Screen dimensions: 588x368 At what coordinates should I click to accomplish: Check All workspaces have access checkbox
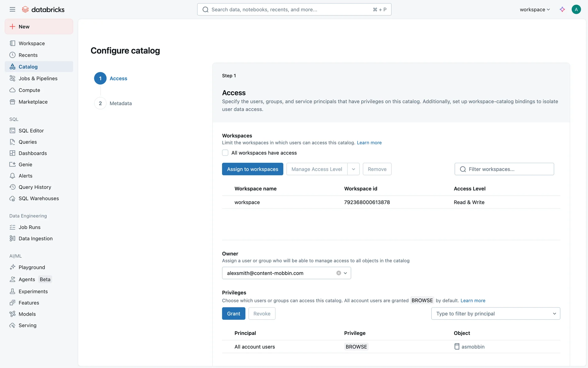(x=225, y=153)
